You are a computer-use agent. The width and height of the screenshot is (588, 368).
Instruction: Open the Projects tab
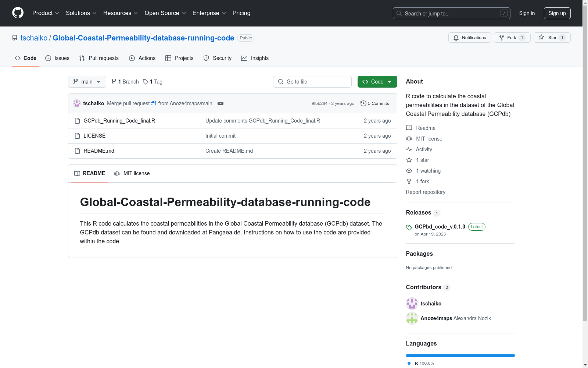tap(179, 58)
